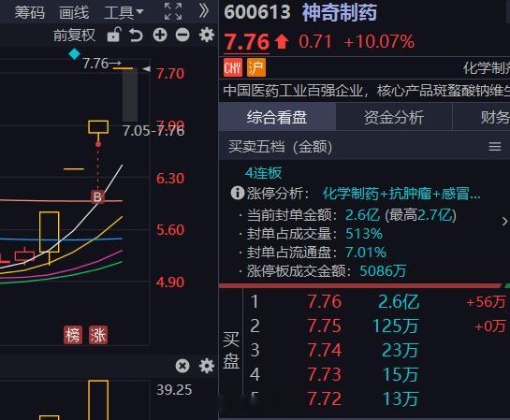The image size is (510, 420).
Task: Click the 涨停分析 info icon
Action: 238,193
